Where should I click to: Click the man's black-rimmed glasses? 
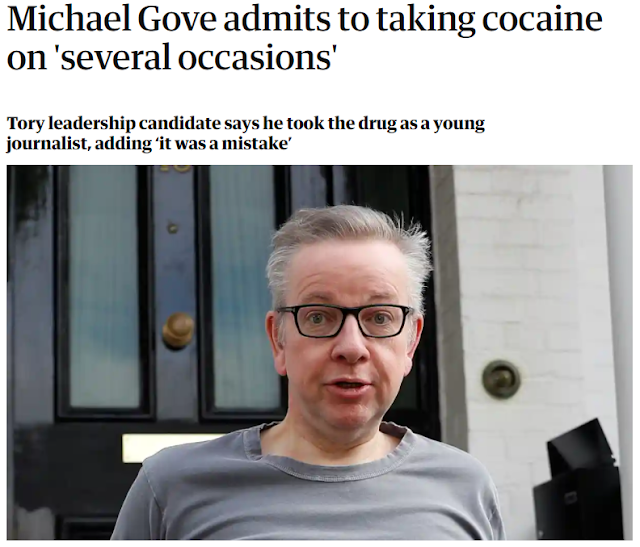pyautogui.click(x=345, y=321)
